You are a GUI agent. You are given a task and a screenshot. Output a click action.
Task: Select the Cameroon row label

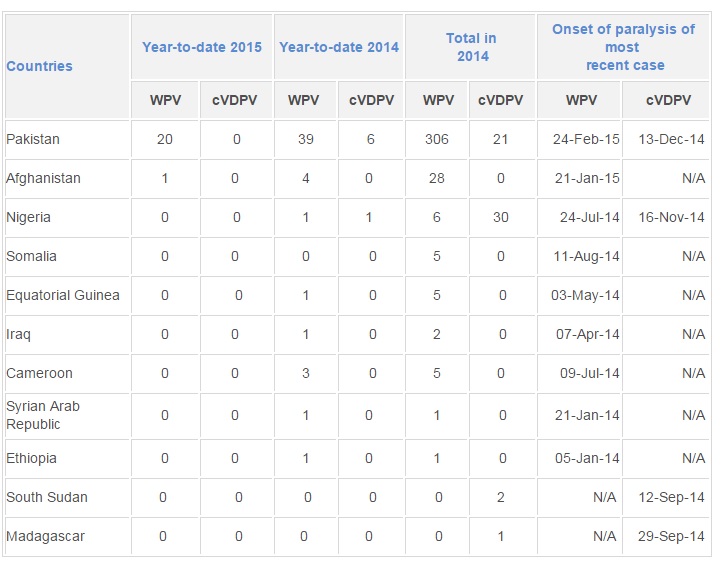(x=39, y=373)
